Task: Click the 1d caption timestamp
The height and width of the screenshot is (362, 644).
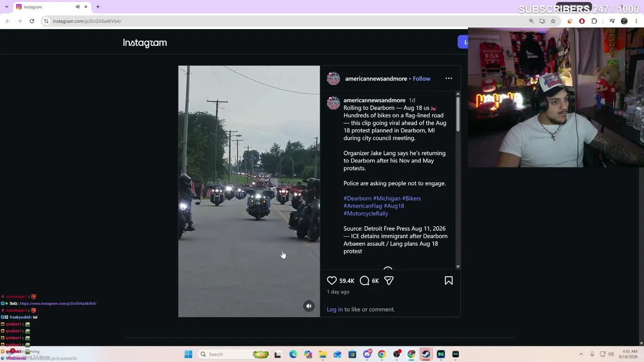Action: click(412, 100)
